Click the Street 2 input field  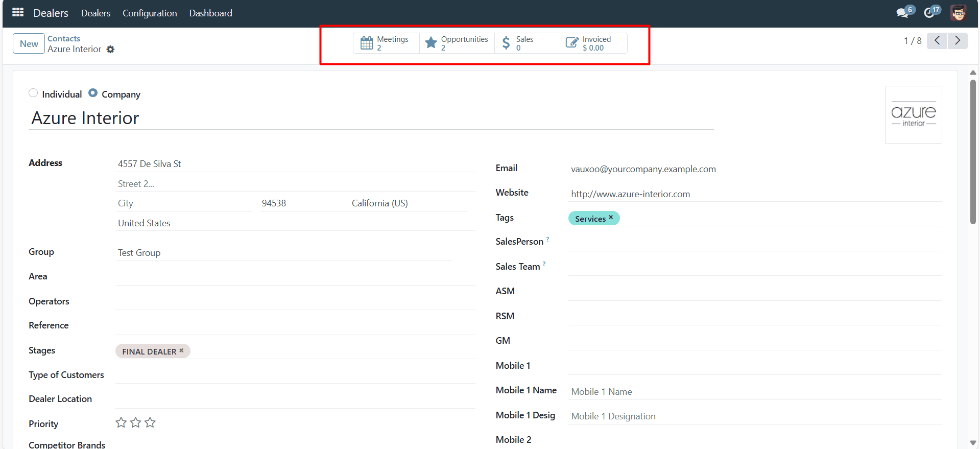pos(295,184)
